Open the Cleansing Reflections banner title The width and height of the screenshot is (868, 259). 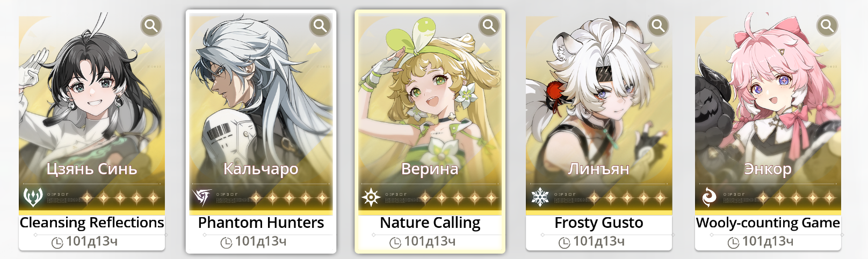[92, 223]
